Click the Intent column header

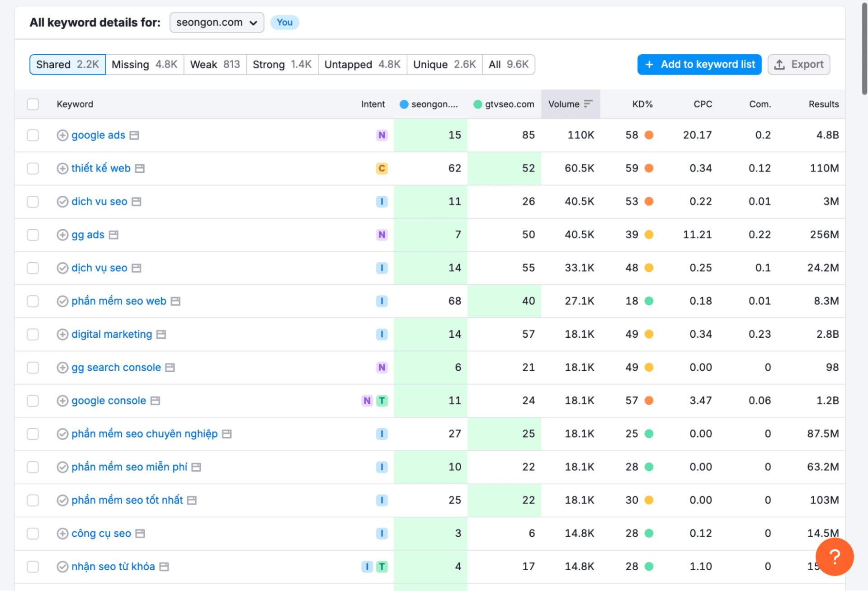point(373,104)
